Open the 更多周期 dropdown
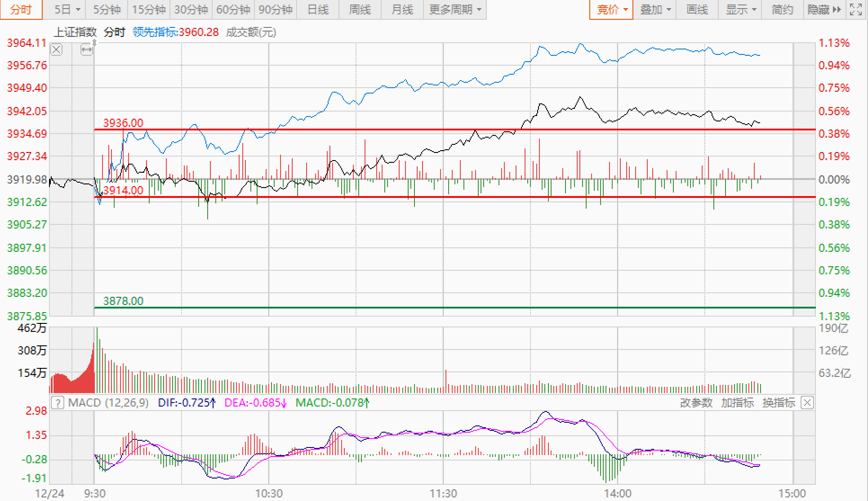The width and height of the screenshot is (868, 501). pos(455,9)
